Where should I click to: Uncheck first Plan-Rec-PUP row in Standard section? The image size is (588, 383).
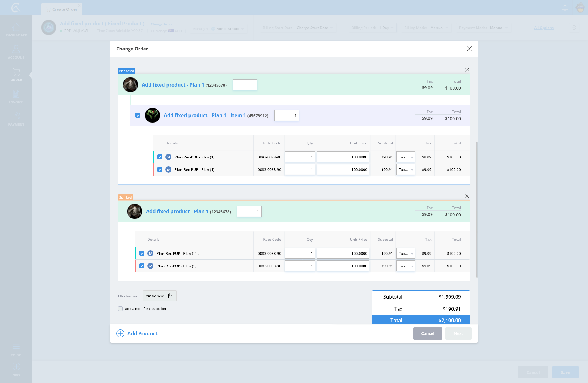click(142, 253)
